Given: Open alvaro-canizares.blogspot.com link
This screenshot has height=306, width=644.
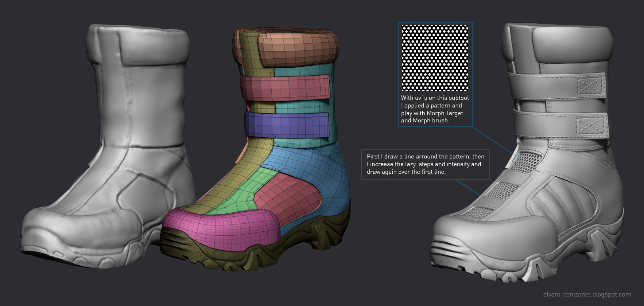Looking at the screenshot, I should tap(587, 294).
